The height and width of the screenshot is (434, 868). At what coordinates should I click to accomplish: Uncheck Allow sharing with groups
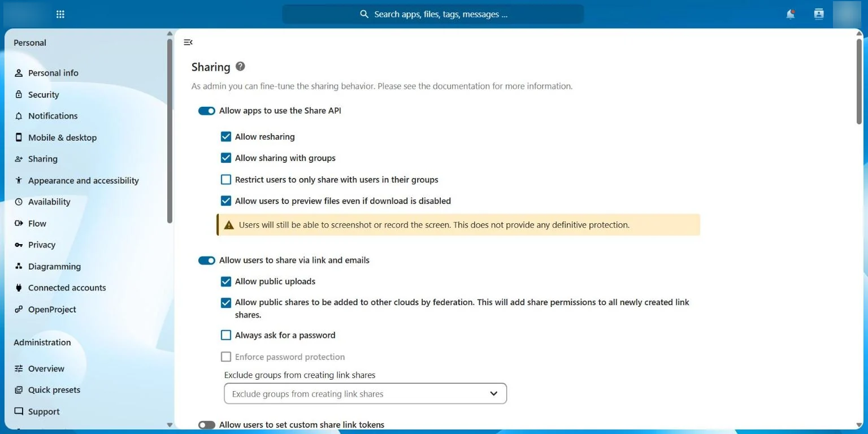(226, 158)
